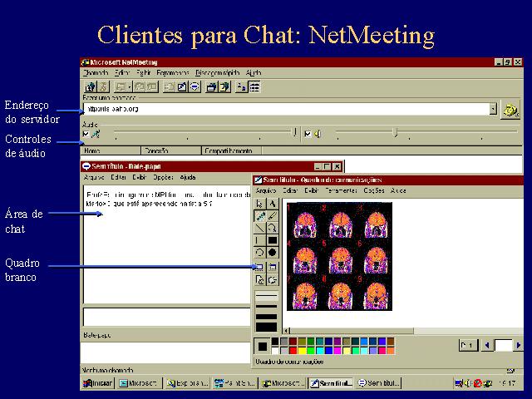Click the Hang Up icon in NetMeeting toolbar
The width and height of the screenshot is (532, 399).
point(103,87)
